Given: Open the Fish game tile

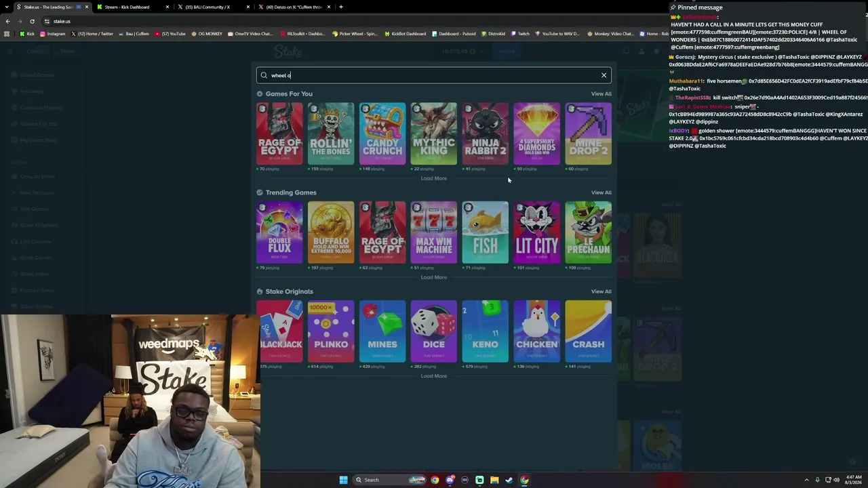Looking at the screenshot, I should [486, 232].
